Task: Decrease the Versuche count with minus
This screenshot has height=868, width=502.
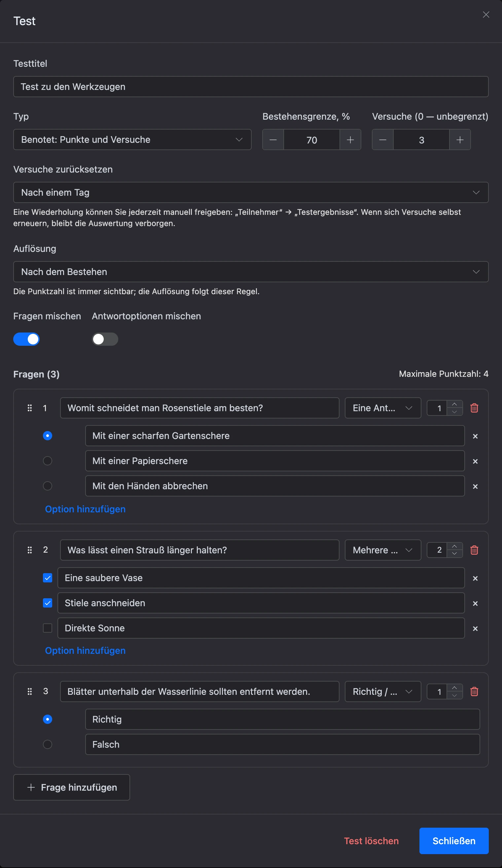Action: [x=382, y=139]
